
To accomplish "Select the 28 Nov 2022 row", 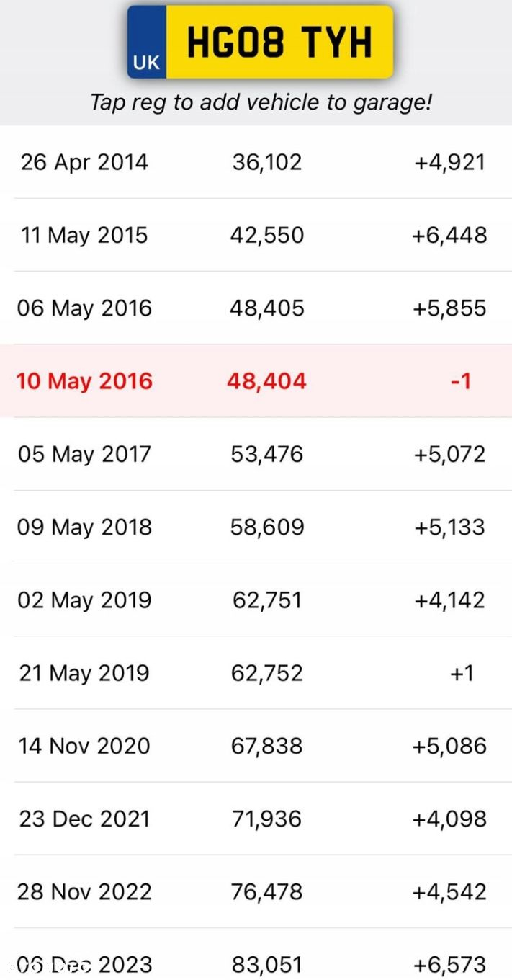I will pos(256,891).
